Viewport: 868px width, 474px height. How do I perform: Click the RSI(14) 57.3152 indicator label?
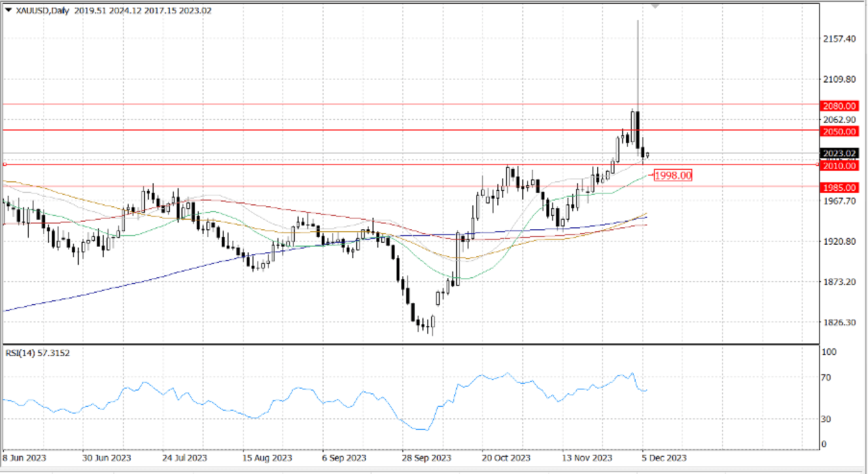point(37,353)
